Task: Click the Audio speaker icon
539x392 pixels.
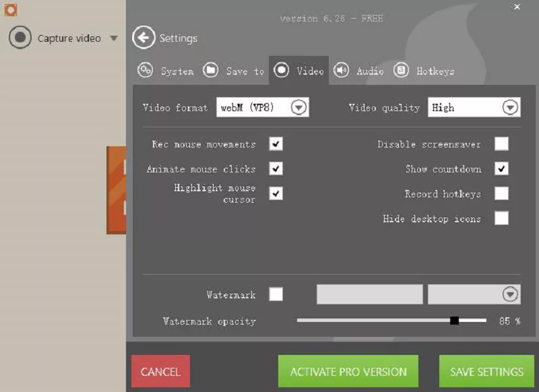Action: tap(342, 70)
